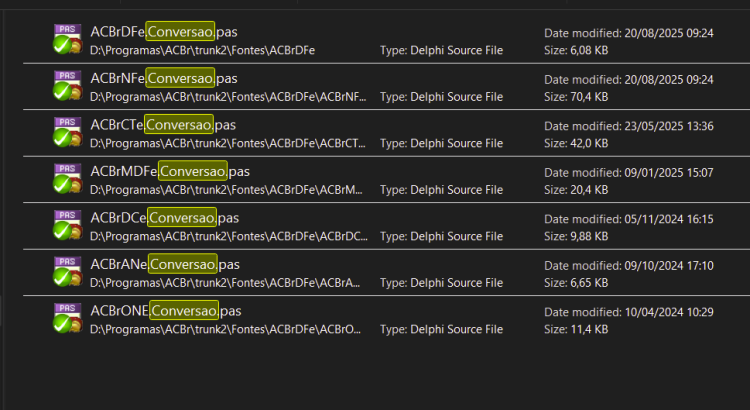The width and height of the screenshot is (750, 410).
Task: Click Size: 70,4 KB
Action: (x=576, y=97)
